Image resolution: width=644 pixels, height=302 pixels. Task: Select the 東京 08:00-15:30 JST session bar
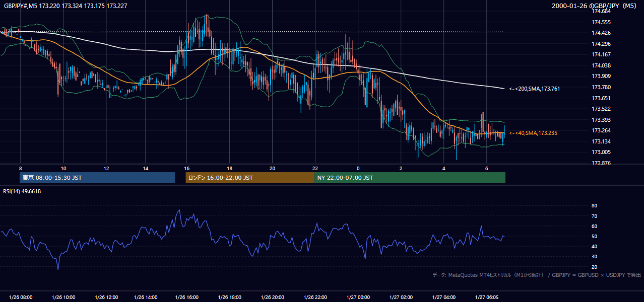(97, 178)
